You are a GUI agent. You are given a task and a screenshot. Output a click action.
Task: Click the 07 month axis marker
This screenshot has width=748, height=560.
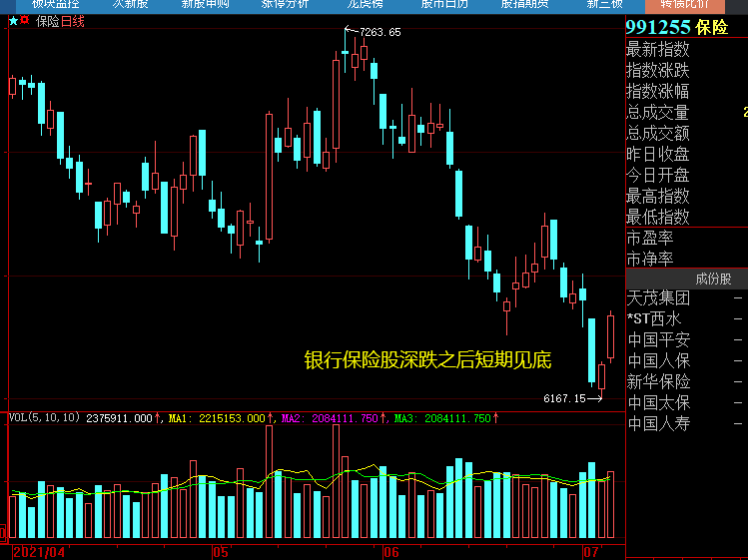point(591,552)
